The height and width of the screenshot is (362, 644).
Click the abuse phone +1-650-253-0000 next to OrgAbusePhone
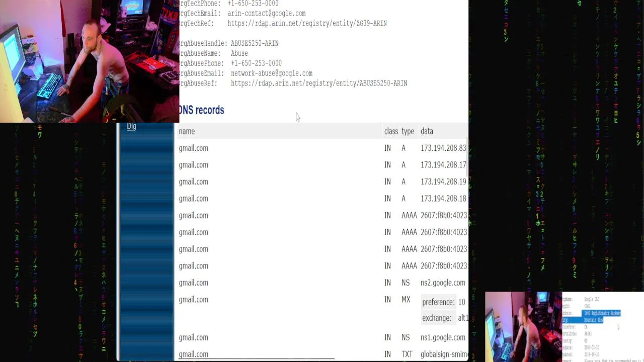pyautogui.click(x=256, y=63)
